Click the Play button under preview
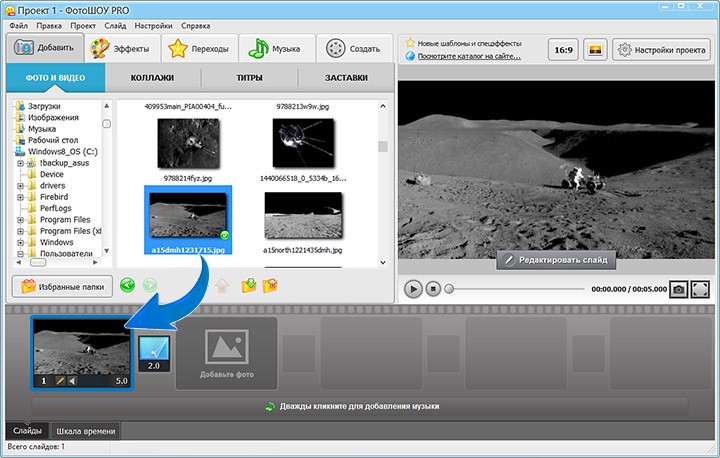The height and width of the screenshot is (458, 720). (413, 289)
